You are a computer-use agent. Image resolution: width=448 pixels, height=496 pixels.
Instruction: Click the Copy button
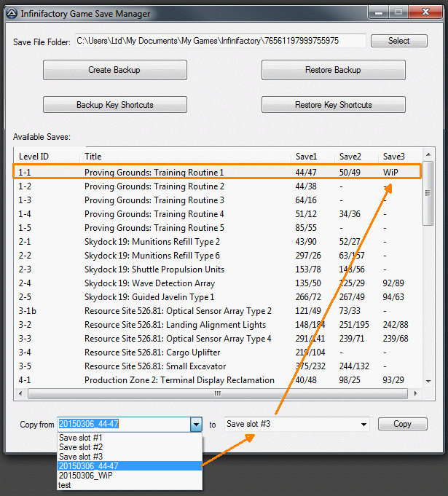point(402,424)
